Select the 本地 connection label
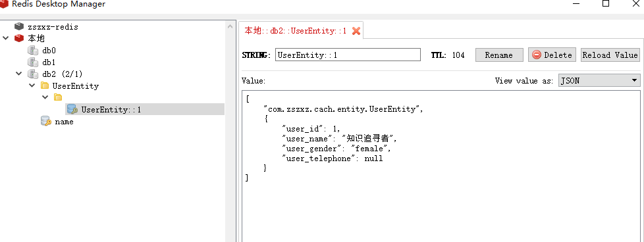The image size is (644, 242). [x=36, y=39]
